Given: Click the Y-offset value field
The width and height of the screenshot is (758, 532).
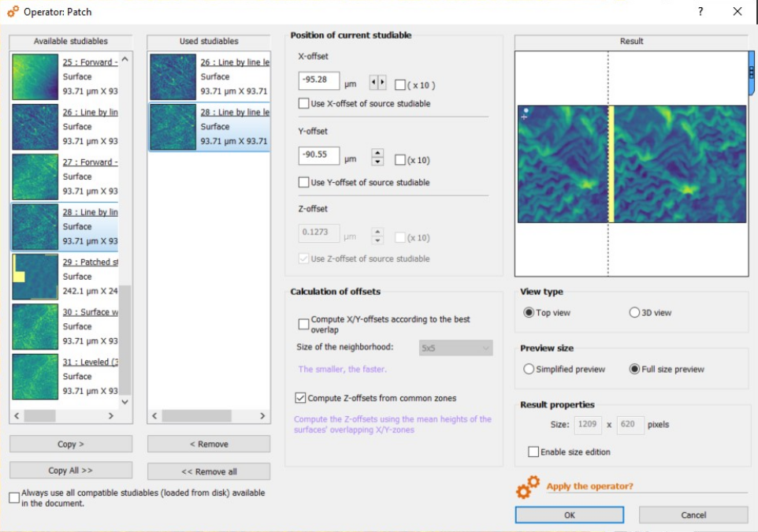Looking at the screenshot, I should click(319, 156).
